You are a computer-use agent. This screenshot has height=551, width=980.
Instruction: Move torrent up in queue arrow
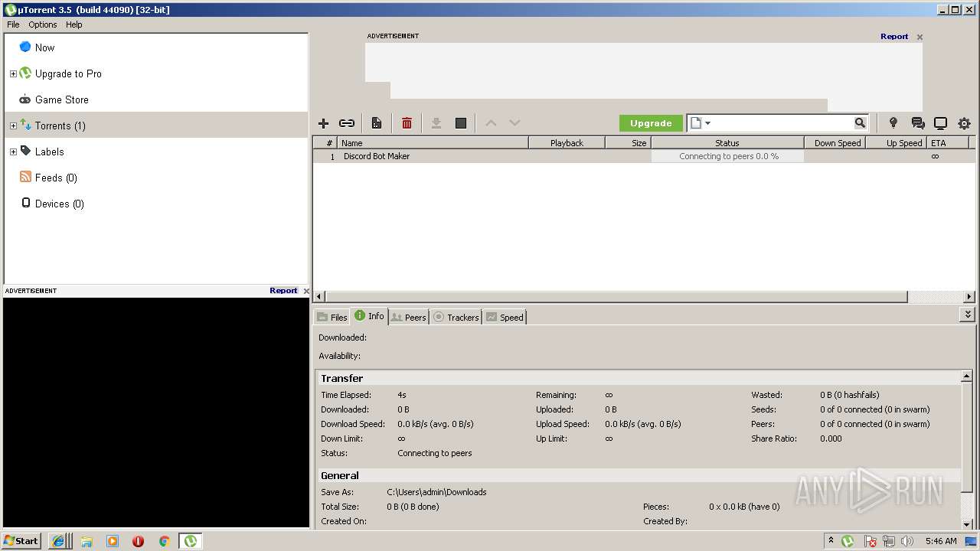[x=491, y=123]
